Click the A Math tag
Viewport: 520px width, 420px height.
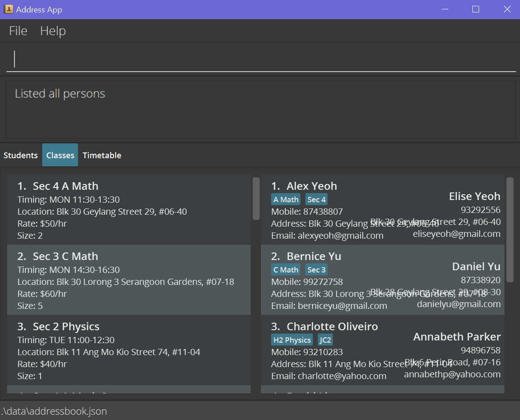click(286, 200)
